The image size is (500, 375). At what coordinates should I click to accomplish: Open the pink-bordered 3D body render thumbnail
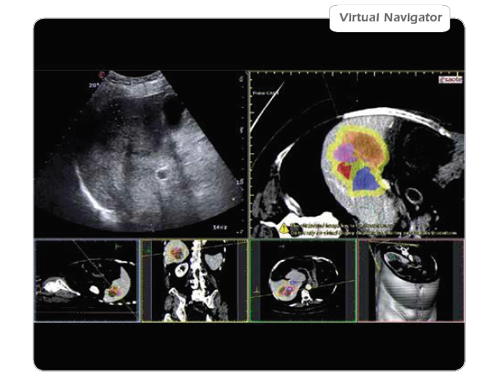coord(411,281)
